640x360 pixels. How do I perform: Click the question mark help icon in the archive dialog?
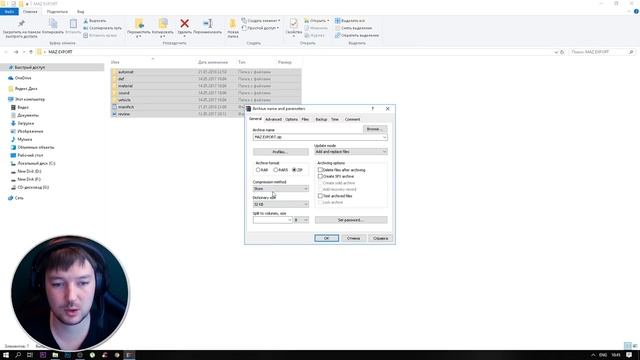(x=372, y=109)
